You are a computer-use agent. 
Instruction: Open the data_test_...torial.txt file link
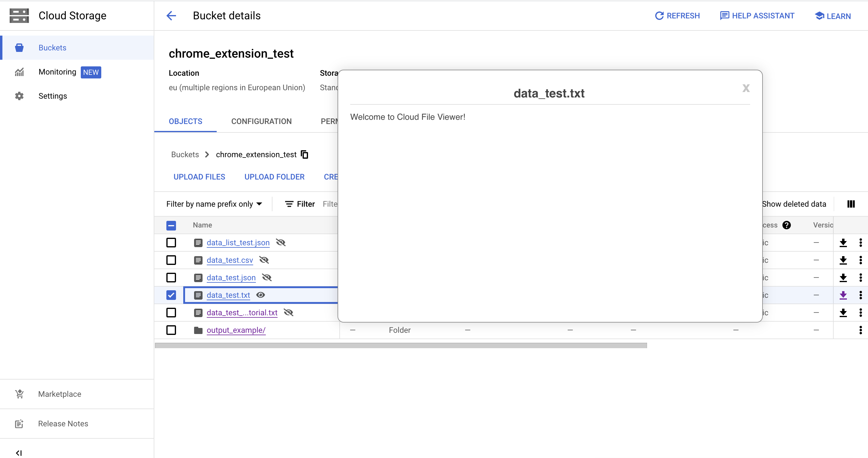242,313
